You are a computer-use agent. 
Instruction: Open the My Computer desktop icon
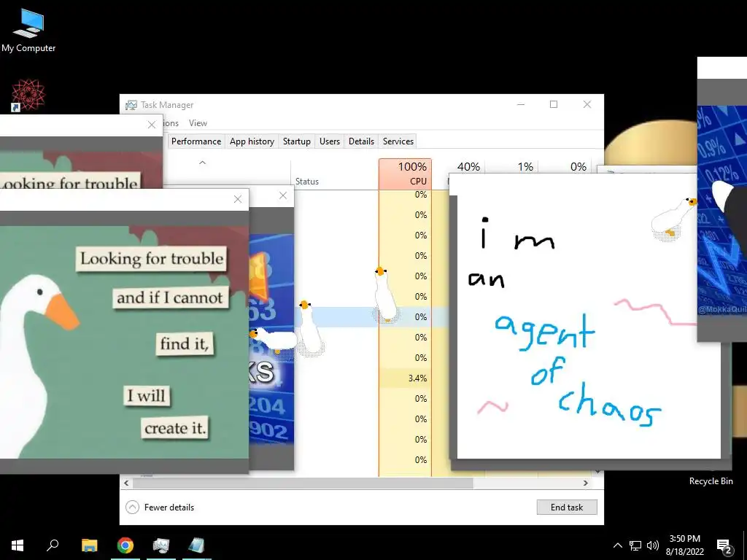click(28, 29)
